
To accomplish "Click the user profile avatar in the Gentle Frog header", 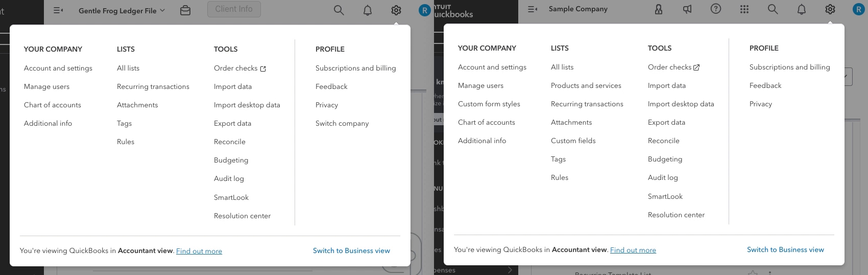I will (x=424, y=10).
